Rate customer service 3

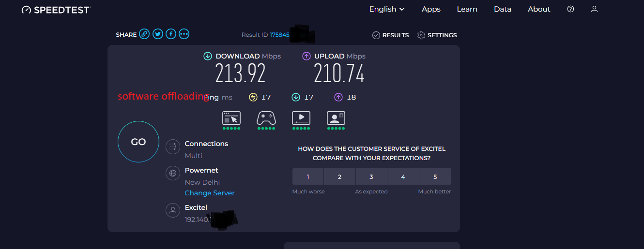[x=371, y=176]
